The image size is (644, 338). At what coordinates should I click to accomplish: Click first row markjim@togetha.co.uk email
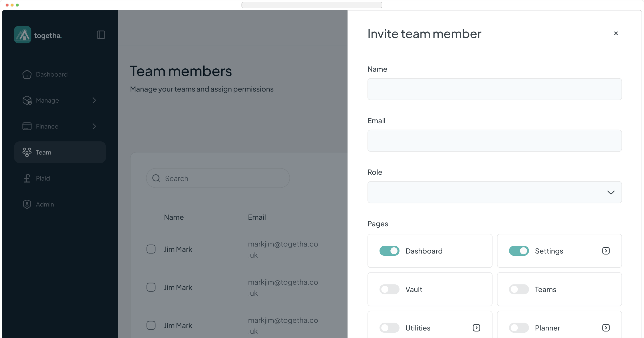[283, 249]
